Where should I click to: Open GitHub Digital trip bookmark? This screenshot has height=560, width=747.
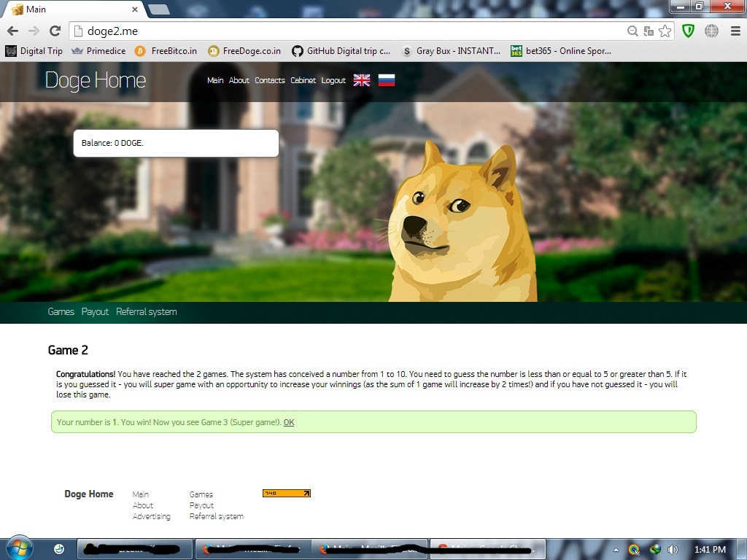(x=341, y=51)
